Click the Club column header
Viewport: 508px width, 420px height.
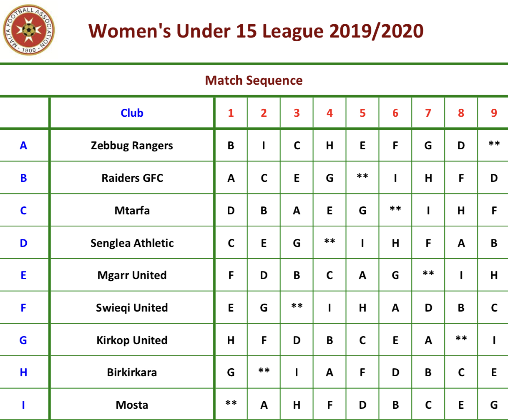coord(132,113)
